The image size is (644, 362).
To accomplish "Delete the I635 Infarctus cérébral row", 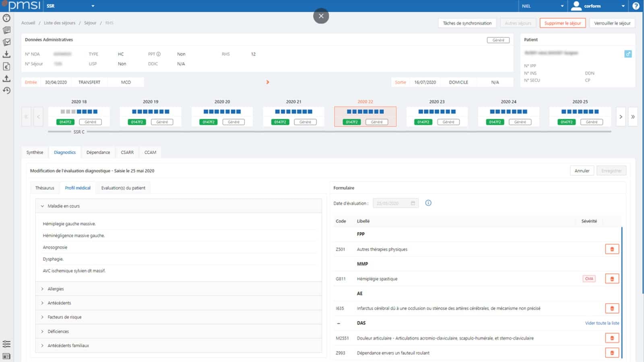I will [x=612, y=309].
